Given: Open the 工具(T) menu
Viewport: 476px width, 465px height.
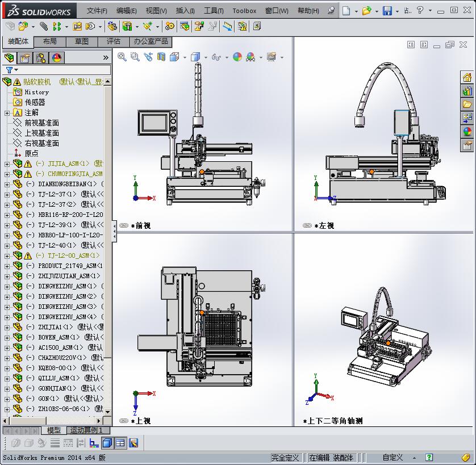Looking at the screenshot, I should click(214, 11).
